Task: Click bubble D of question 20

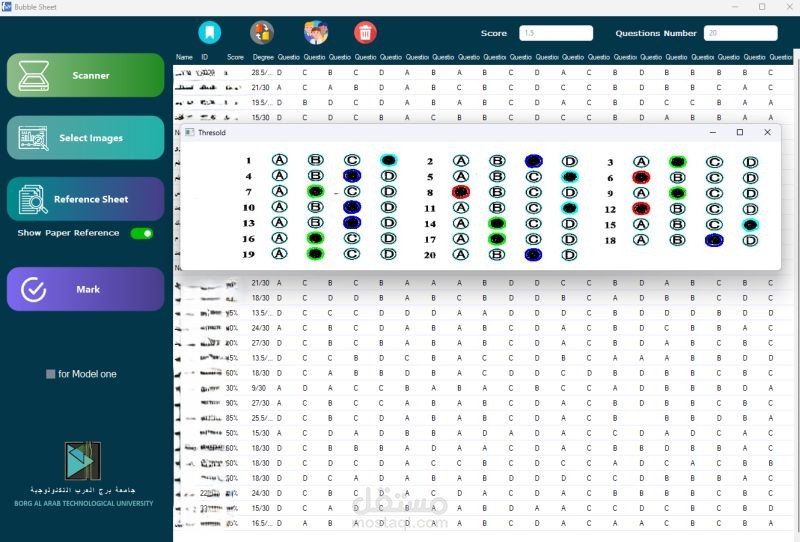Action: [x=569, y=255]
